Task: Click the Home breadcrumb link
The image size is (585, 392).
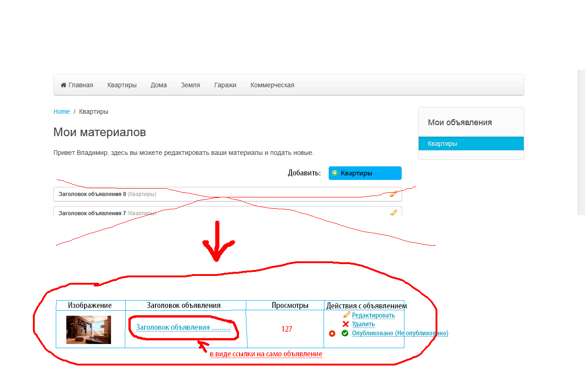Action: coord(62,111)
